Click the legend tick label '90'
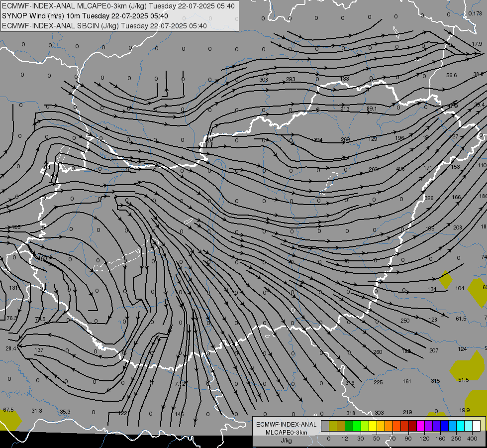This screenshot has width=487, height=448. (408, 439)
